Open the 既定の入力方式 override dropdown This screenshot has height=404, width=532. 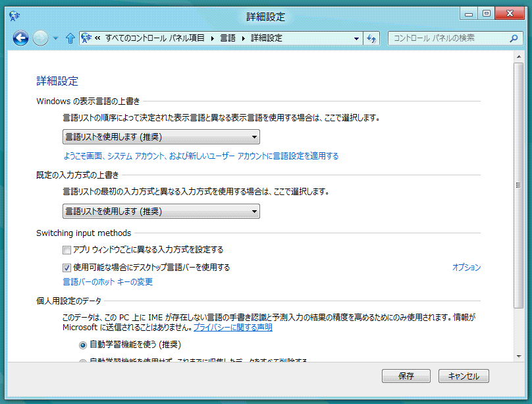[161, 211]
